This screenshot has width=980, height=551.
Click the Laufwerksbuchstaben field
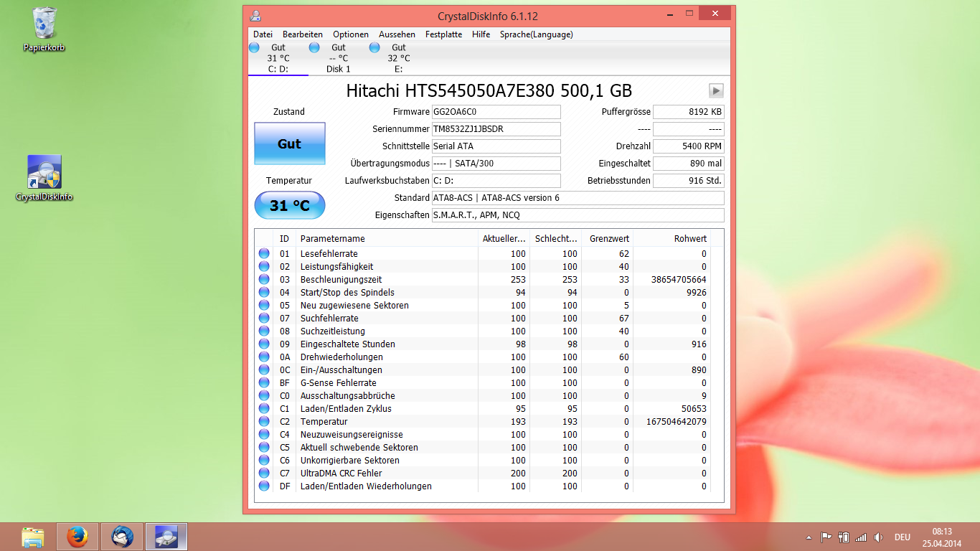pos(496,181)
